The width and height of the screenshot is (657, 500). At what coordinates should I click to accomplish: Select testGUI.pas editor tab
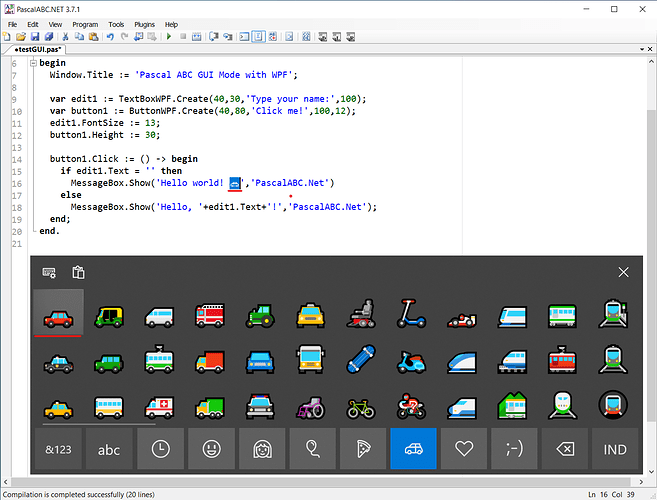click(38, 49)
